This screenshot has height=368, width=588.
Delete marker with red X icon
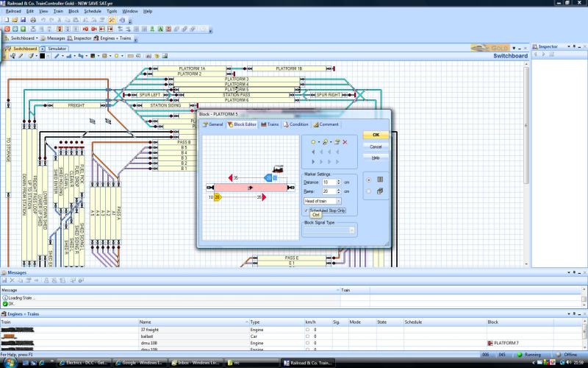click(x=345, y=141)
